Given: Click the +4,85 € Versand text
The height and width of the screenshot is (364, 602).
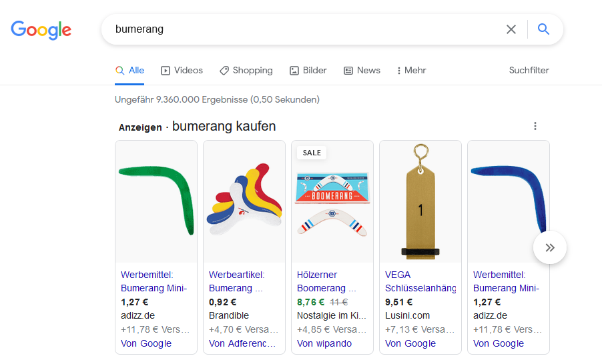Looking at the screenshot, I should click(x=331, y=329).
